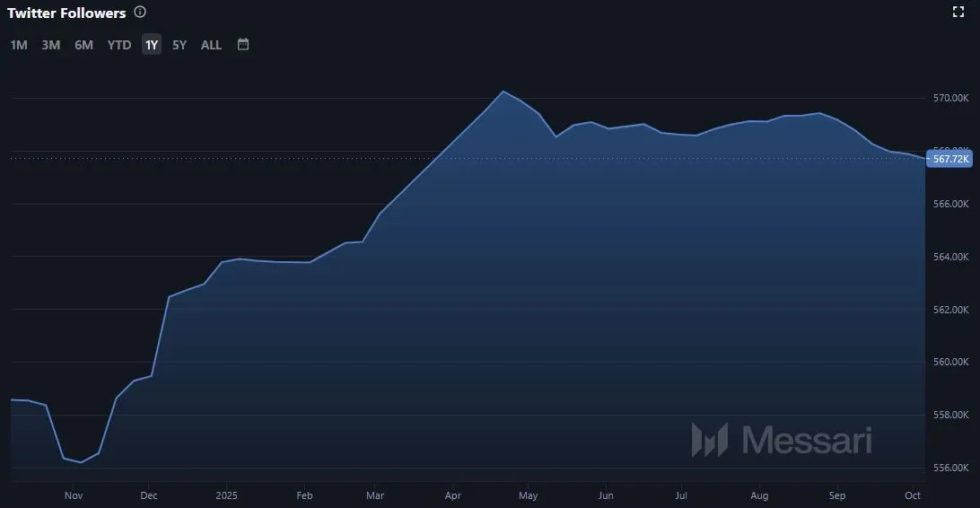Click the chart's lowest point in early November
The image size is (980, 508).
82,462
